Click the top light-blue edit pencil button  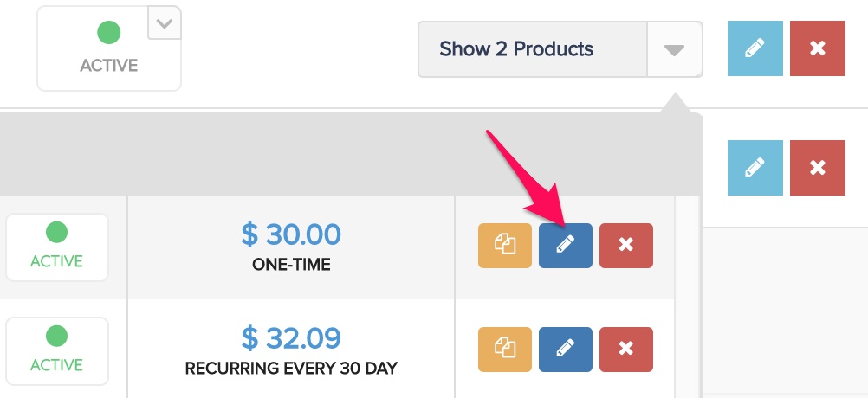(755, 48)
